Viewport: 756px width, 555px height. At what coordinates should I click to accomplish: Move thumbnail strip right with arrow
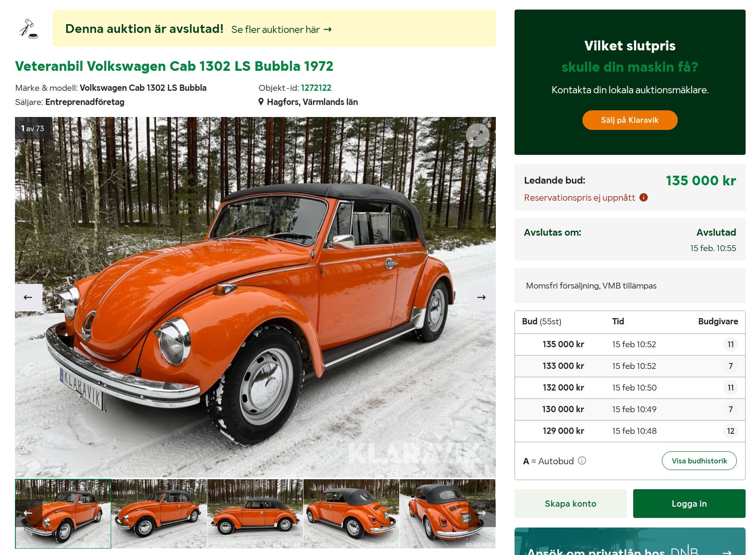(x=482, y=513)
